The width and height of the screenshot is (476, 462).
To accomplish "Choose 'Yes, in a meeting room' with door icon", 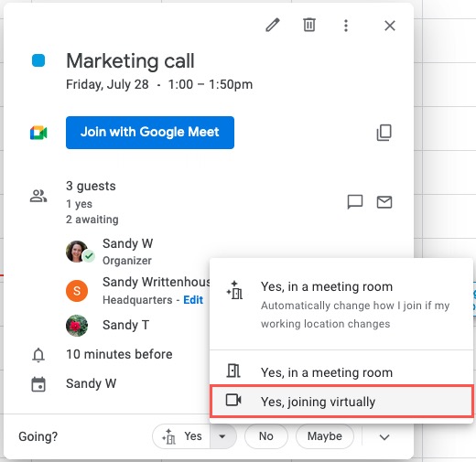I will point(341,372).
